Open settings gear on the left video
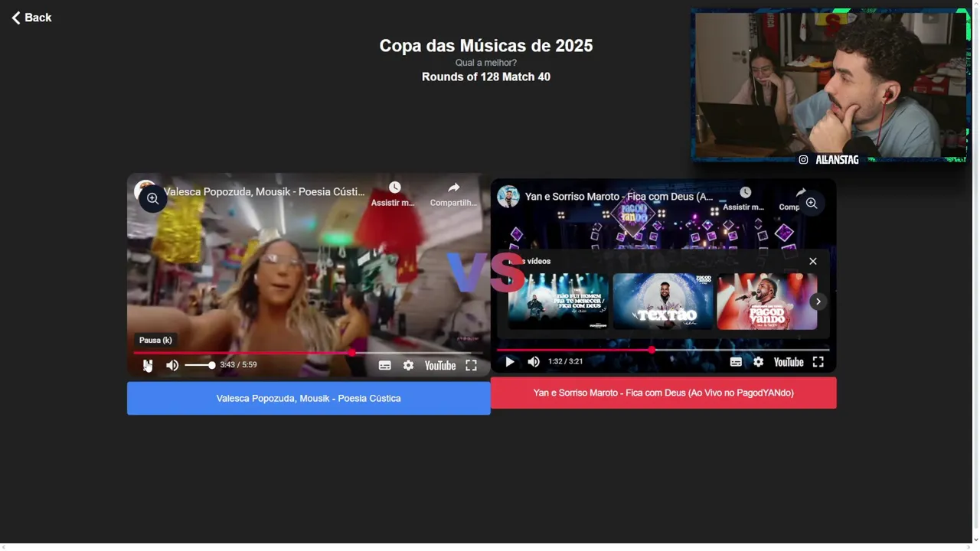 tap(409, 365)
